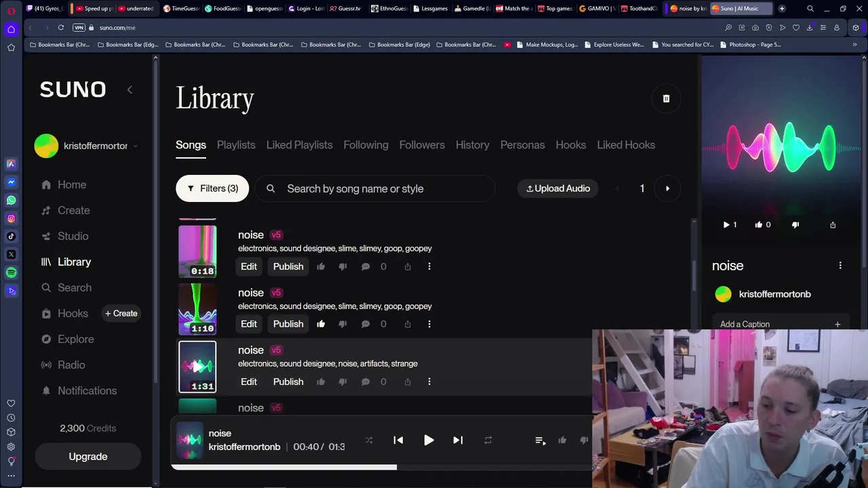Edit the 1:10 noise song
The width and height of the screenshot is (868, 488).
[x=249, y=324]
